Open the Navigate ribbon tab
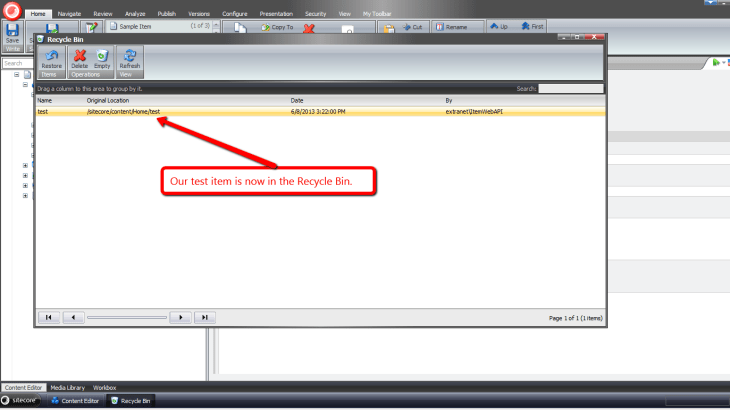 tap(70, 15)
